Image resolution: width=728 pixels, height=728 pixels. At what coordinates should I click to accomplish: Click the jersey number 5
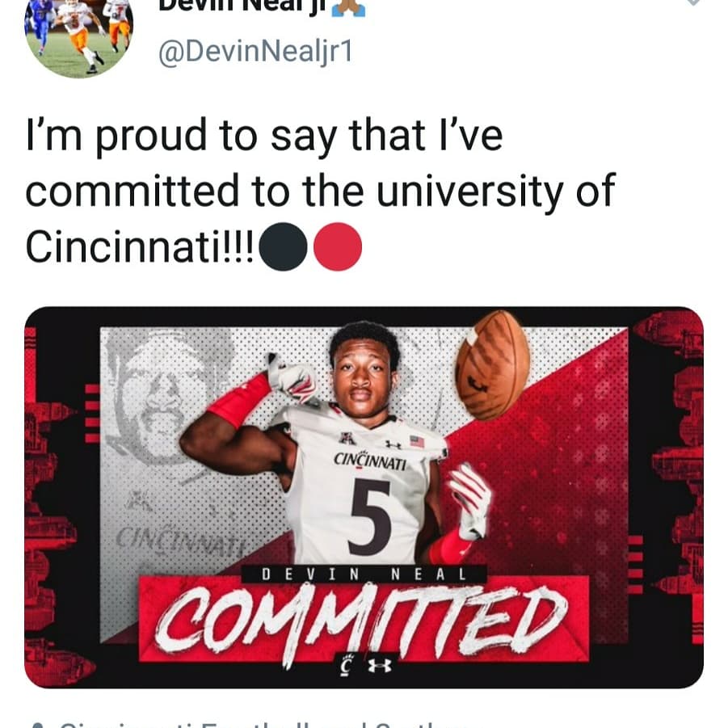371,517
